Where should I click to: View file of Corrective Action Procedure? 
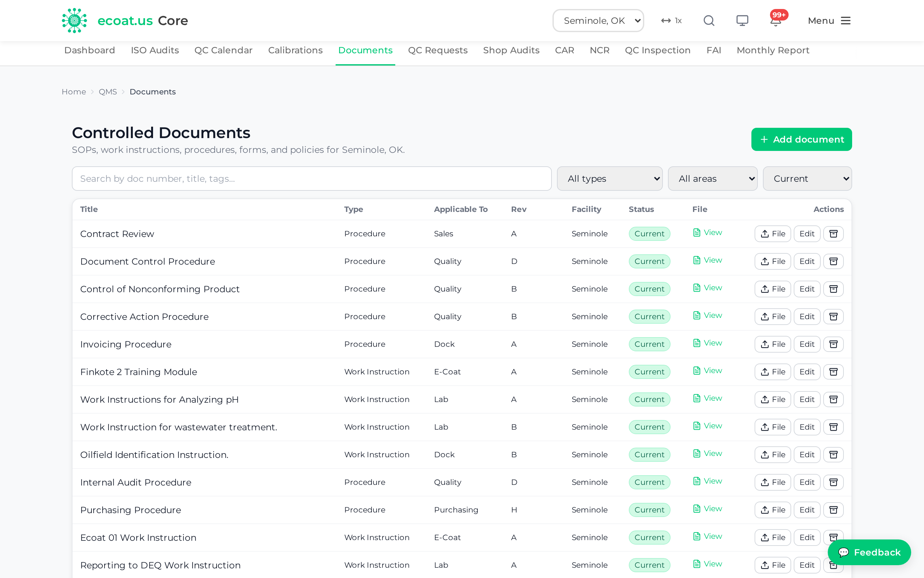pyautogui.click(x=707, y=315)
